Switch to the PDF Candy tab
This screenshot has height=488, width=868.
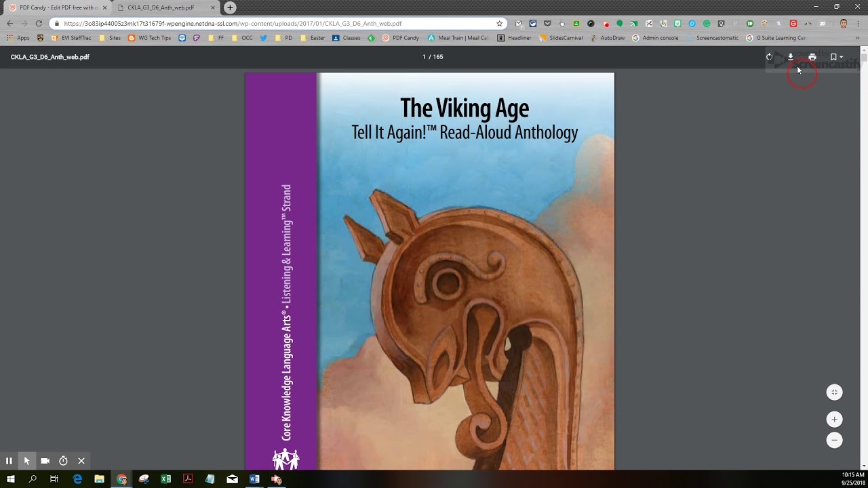tap(58, 7)
